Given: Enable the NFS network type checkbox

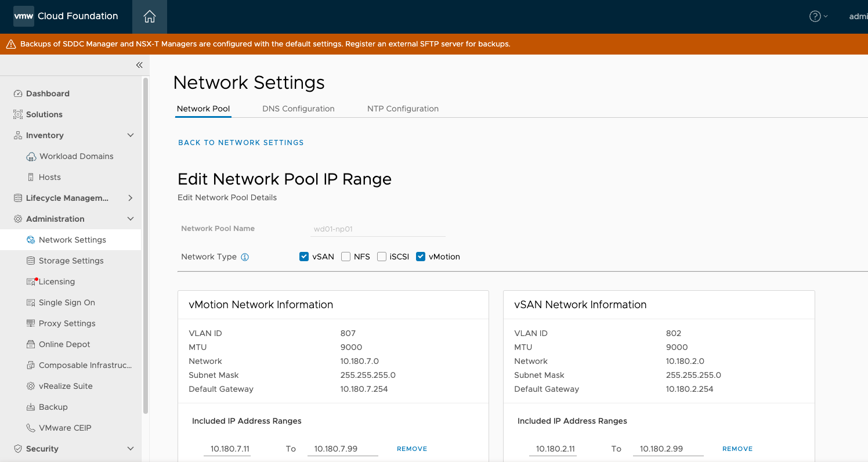Looking at the screenshot, I should click(346, 257).
